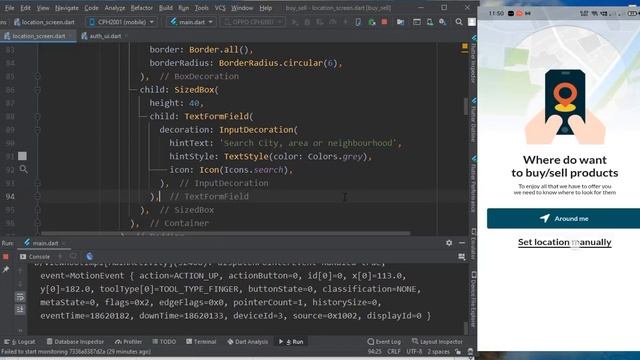640x360 pixels.
Task: Click the yellow warnings indicator in editor
Action: click(x=465, y=47)
